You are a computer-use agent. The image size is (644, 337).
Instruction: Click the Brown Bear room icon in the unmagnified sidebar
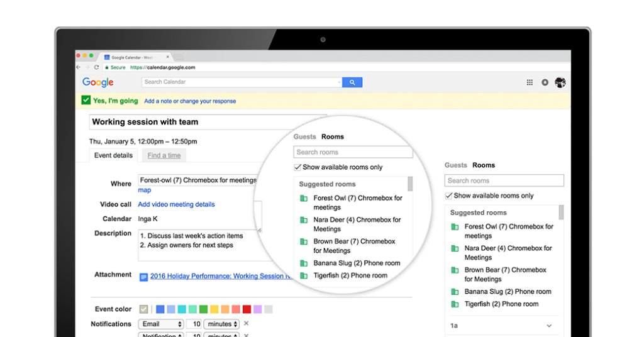[x=455, y=270]
